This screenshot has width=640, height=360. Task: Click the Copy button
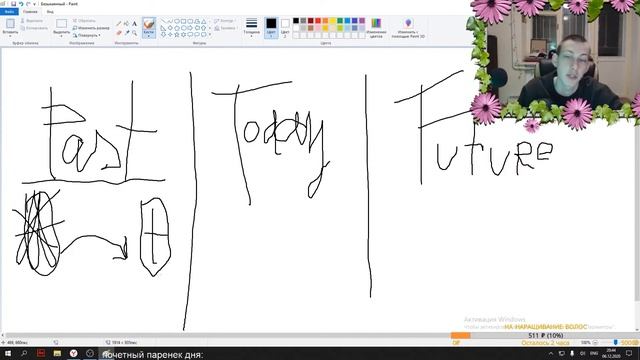(x=34, y=28)
